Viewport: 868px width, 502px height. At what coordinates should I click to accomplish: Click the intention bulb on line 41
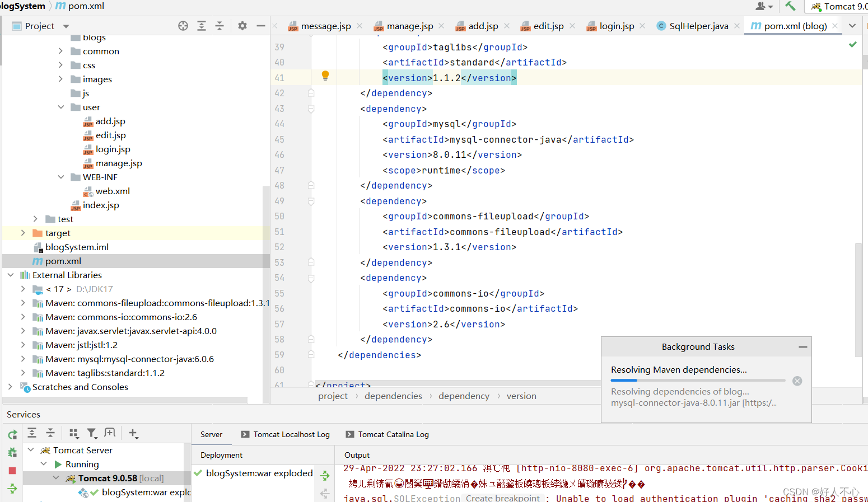coord(325,74)
